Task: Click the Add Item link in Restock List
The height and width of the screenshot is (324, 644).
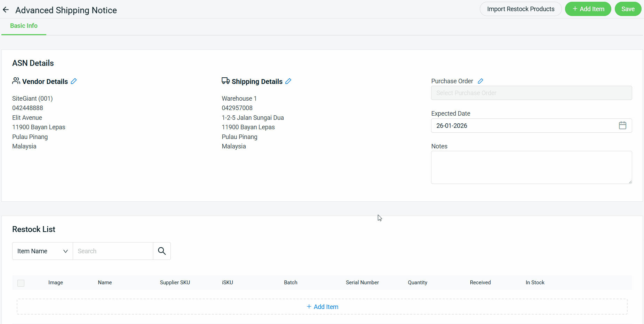Action: click(x=323, y=307)
